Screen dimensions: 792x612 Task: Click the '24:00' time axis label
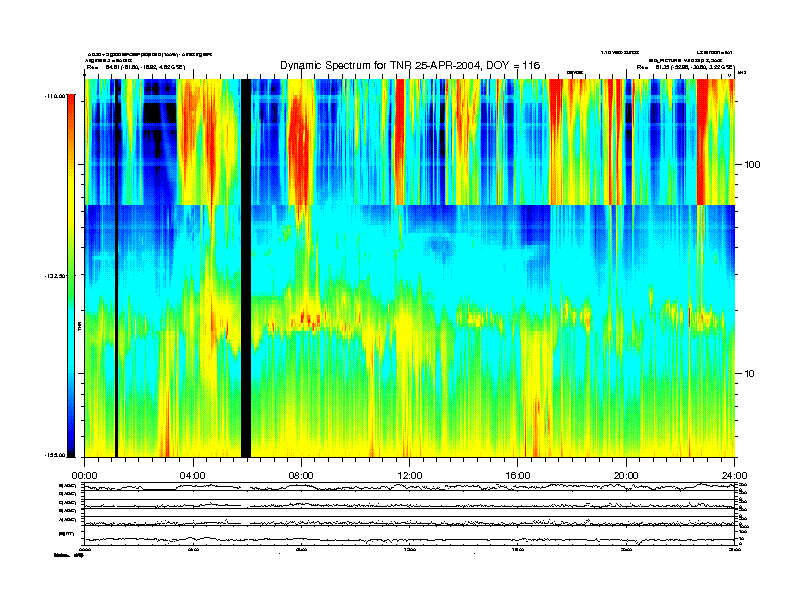734,476
